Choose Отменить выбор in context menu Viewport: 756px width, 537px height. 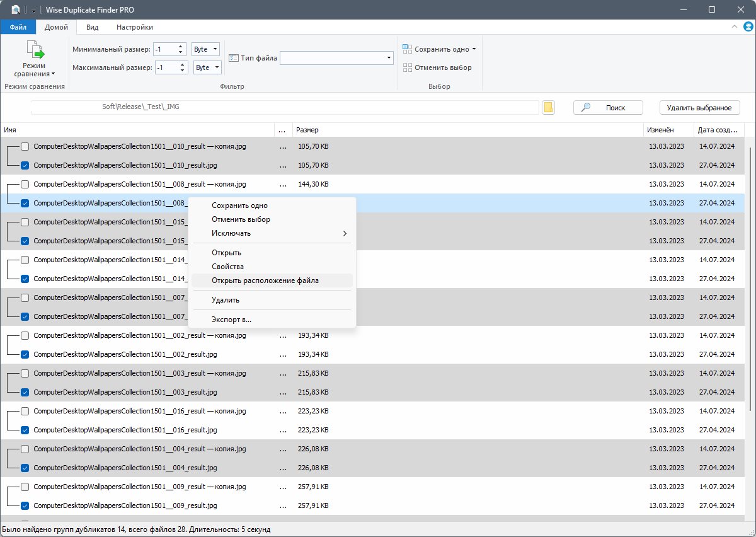point(273,219)
